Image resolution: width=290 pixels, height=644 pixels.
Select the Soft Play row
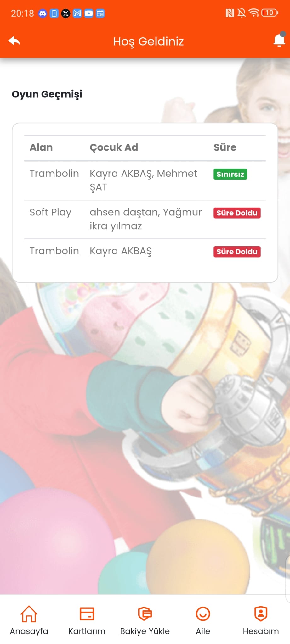(x=145, y=219)
